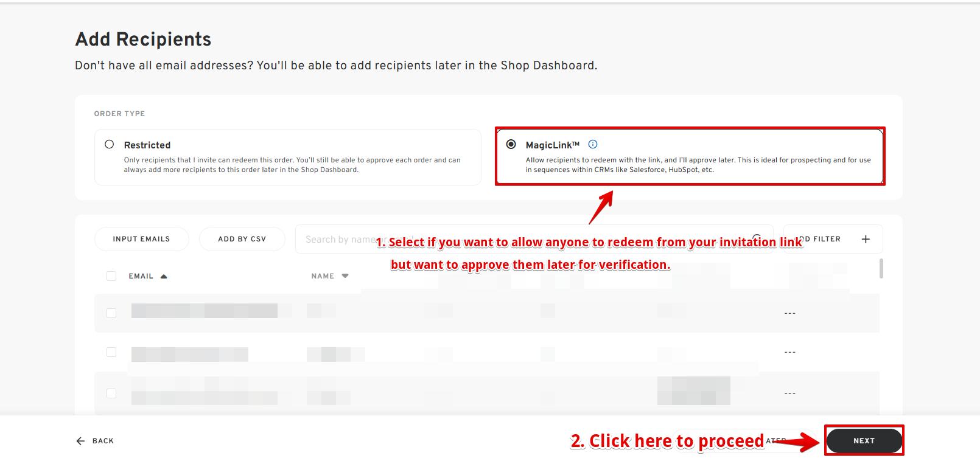Click the Search by name field
This screenshot has height=464, width=980.
click(x=534, y=239)
